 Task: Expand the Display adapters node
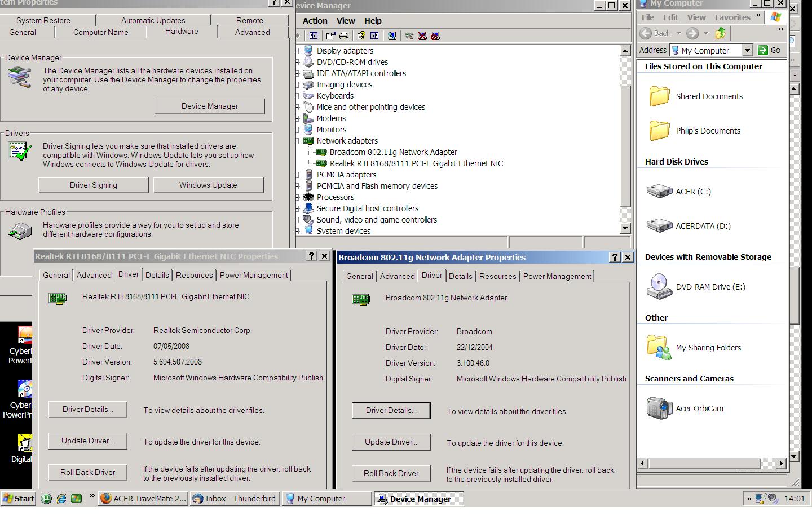[298, 51]
